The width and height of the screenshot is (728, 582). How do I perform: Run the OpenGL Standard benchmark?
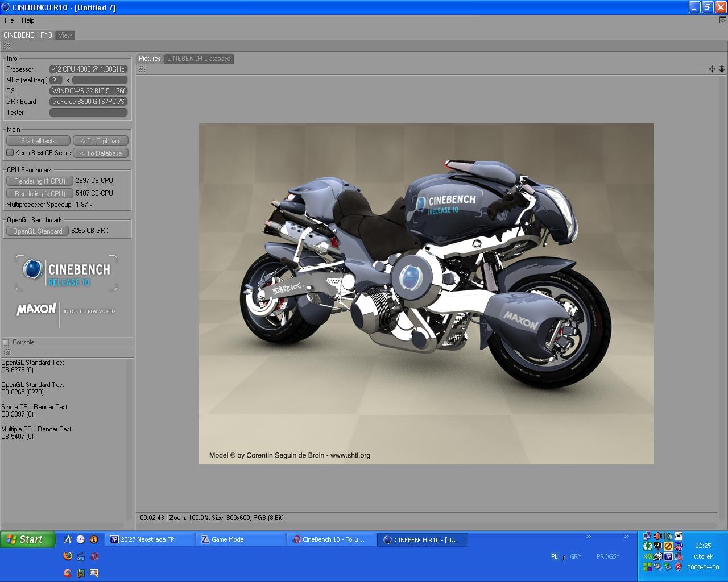tap(38, 231)
